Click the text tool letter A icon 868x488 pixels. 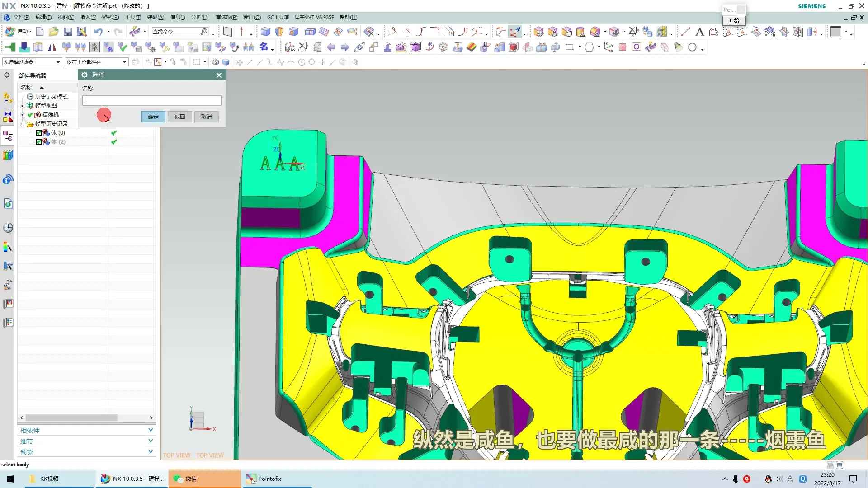[699, 32]
